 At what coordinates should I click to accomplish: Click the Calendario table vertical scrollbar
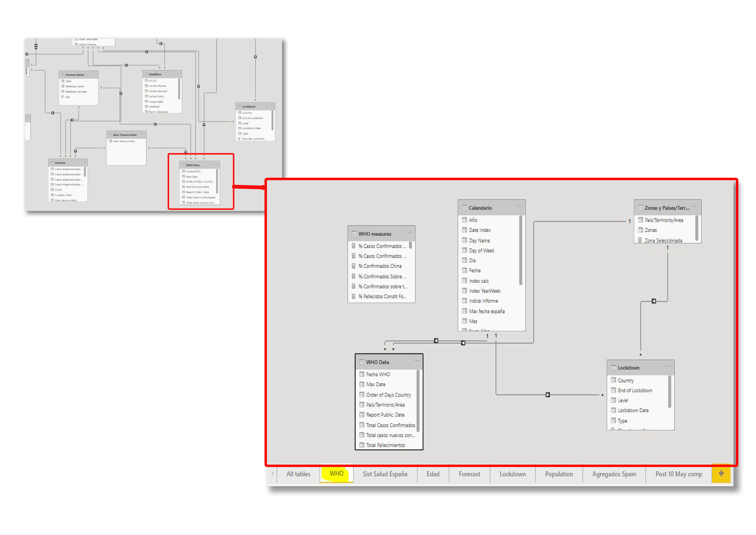(x=521, y=250)
